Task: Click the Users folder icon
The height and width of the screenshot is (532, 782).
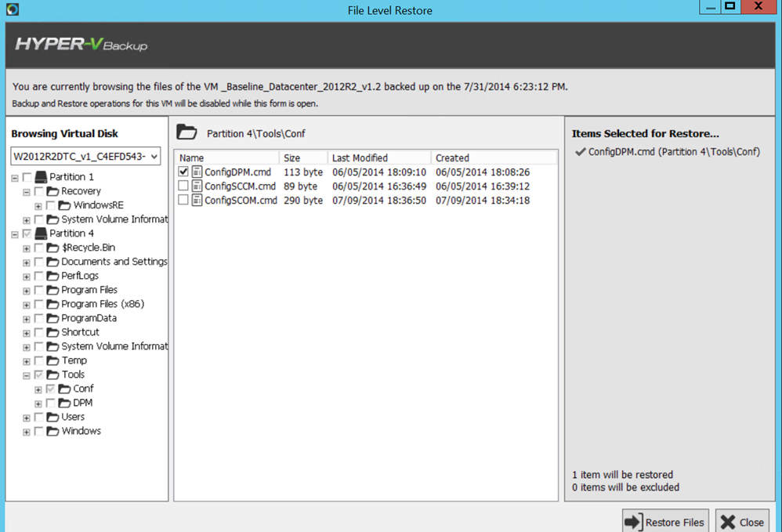Action: [x=52, y=417]
